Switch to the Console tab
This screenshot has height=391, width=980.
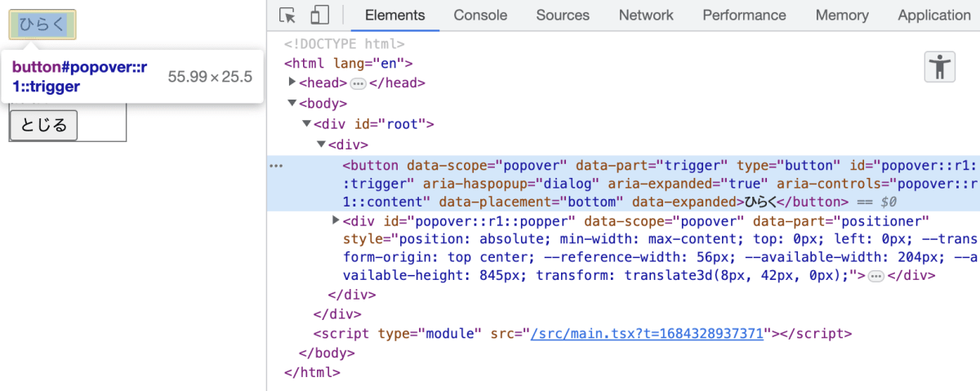point(480,16)
